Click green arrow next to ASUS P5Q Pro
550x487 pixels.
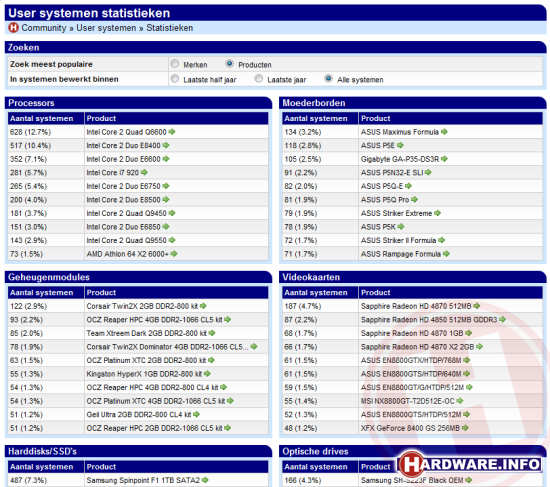(x=415, y=199)
